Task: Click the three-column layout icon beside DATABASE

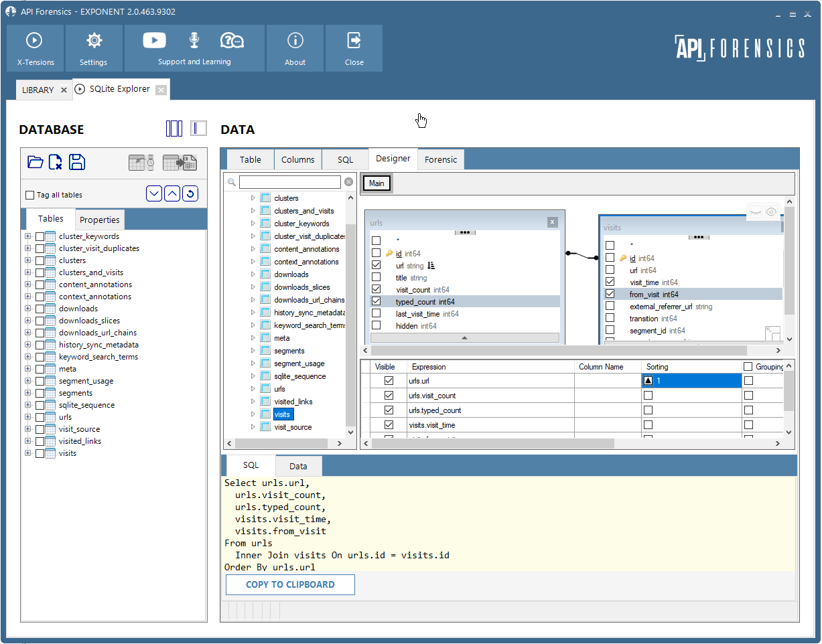Action: (x=174, y=129)
